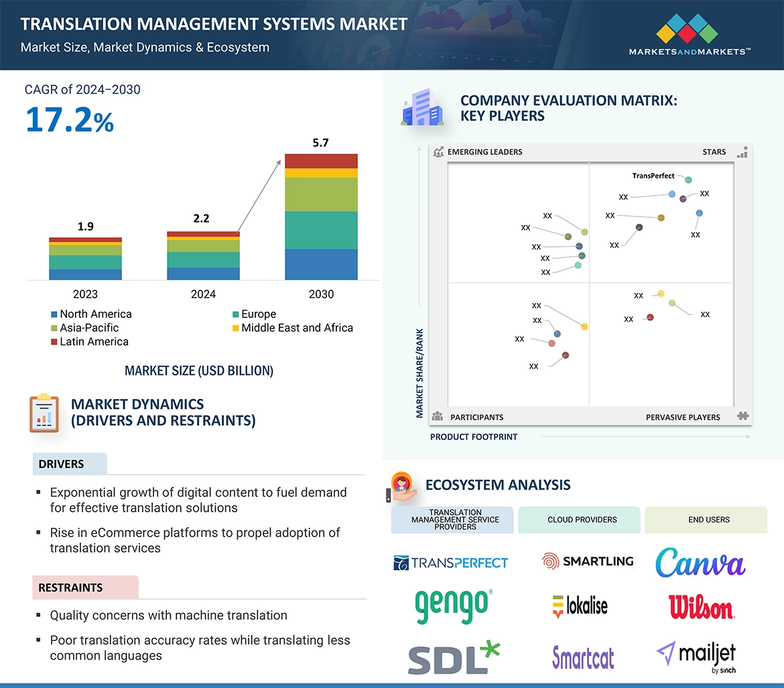Click the Drivers section label
The width and height of the screenshot is (784, 688).
(x=61, y=464)
